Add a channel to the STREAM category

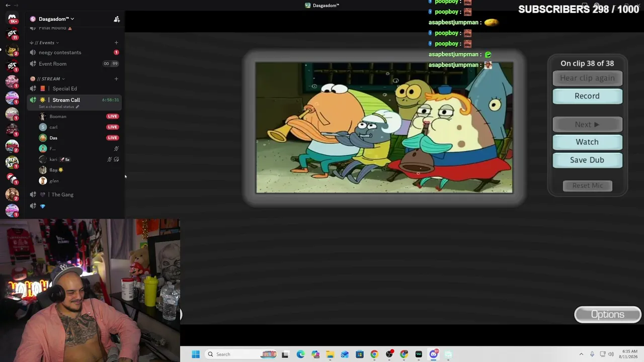tap(116, 79)
